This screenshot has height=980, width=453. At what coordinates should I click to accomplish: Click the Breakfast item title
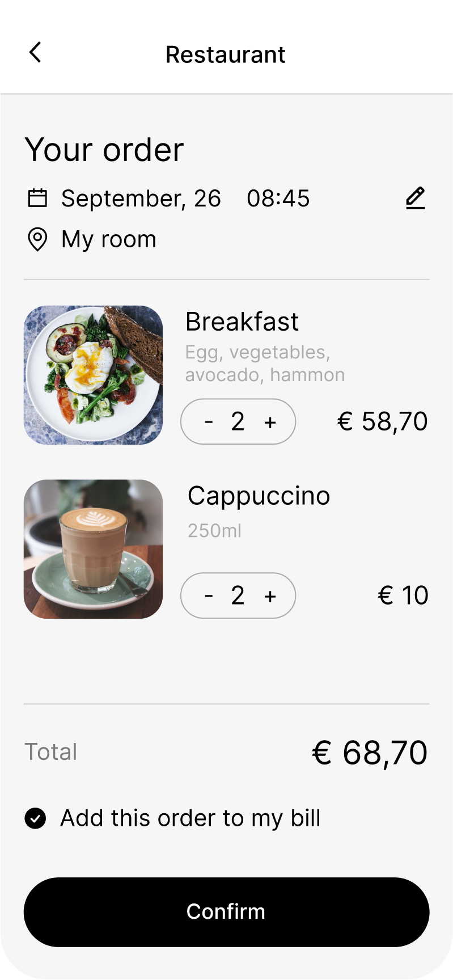tap(242, 322)
